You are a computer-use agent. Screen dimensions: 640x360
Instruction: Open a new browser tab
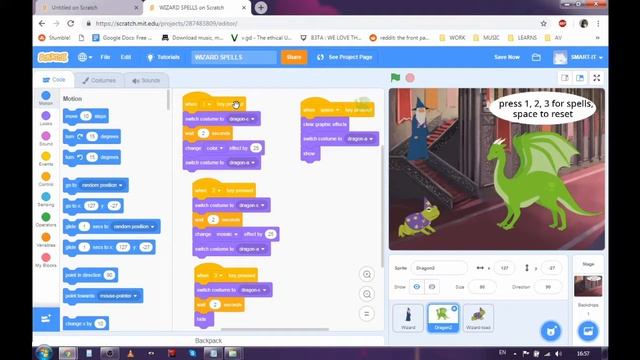tap(261, 7)
